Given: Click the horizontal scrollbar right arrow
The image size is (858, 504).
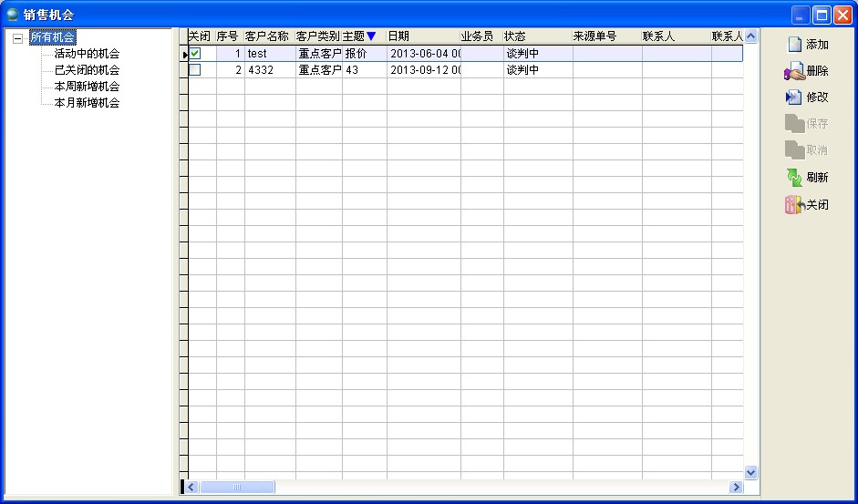Looking at the screenshot, I should coord(736,488).
